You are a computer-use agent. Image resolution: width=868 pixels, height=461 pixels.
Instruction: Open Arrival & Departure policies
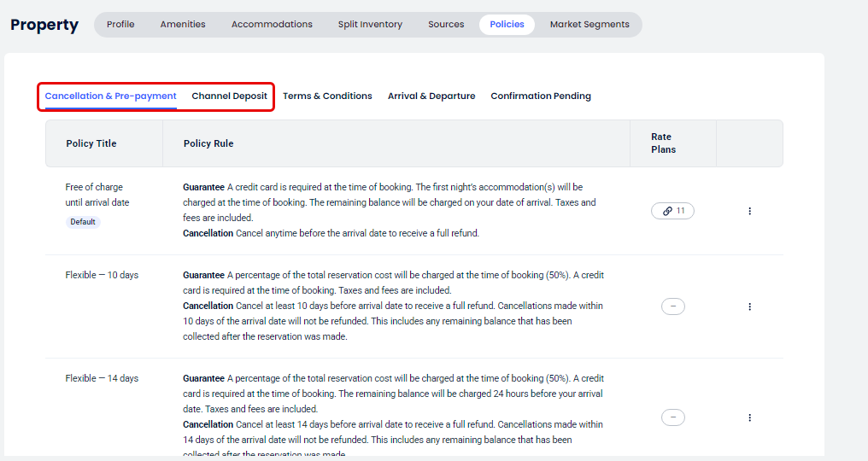pos(431,96)
